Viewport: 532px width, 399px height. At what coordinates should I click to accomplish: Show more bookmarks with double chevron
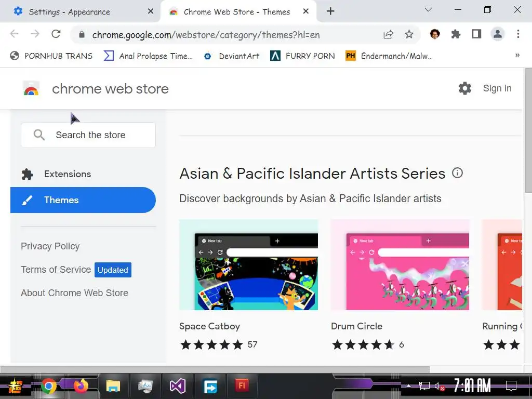[517, 55]
